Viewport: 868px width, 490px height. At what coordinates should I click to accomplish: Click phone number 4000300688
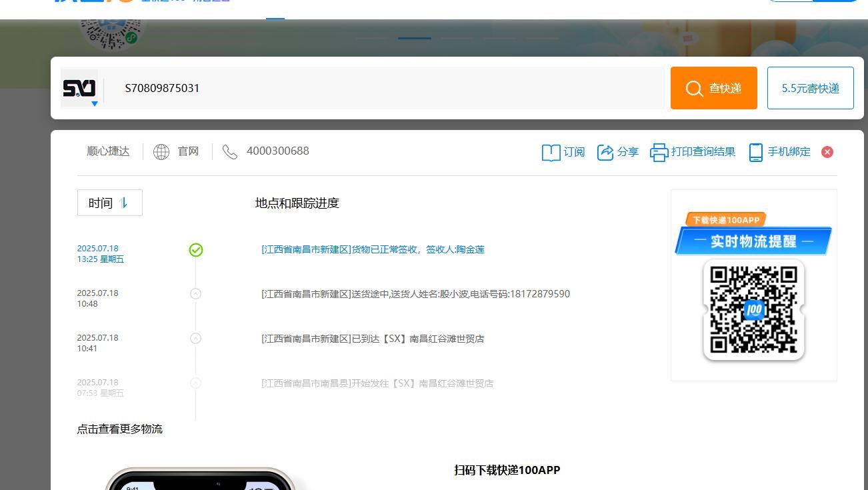coord(278,151)
